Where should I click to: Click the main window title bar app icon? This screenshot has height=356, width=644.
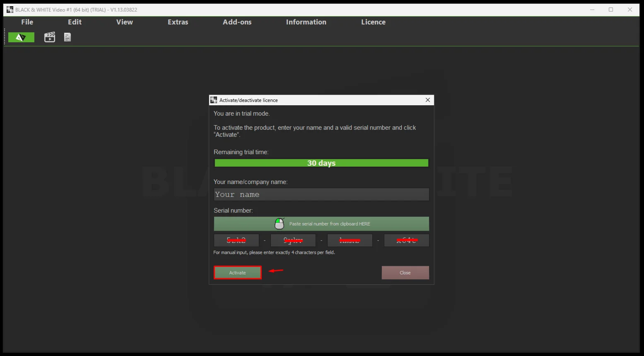[x=10, y=10]
